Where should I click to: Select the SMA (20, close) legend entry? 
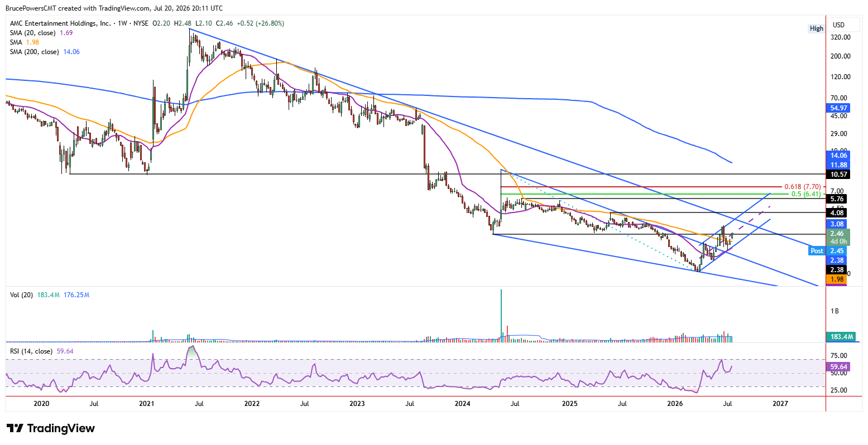41,33
